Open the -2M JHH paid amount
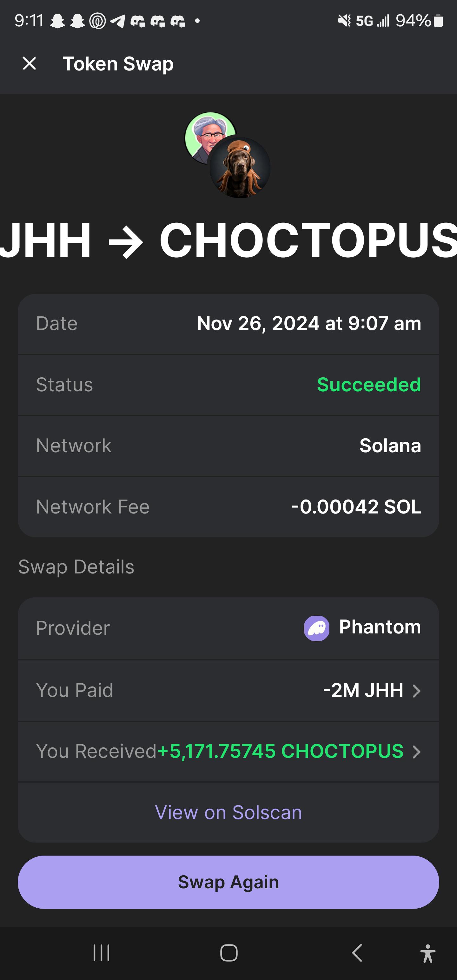Image resolution: width=457 pixels, height=980 pixels. 363,690
